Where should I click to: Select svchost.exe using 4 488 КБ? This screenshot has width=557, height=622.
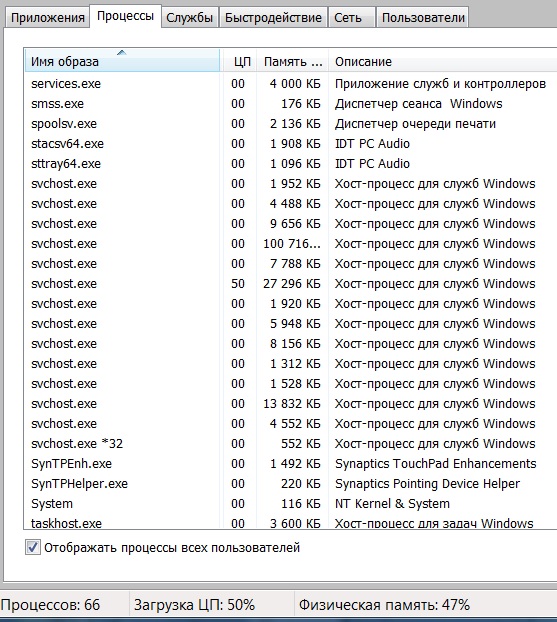(x=290, y=204)
